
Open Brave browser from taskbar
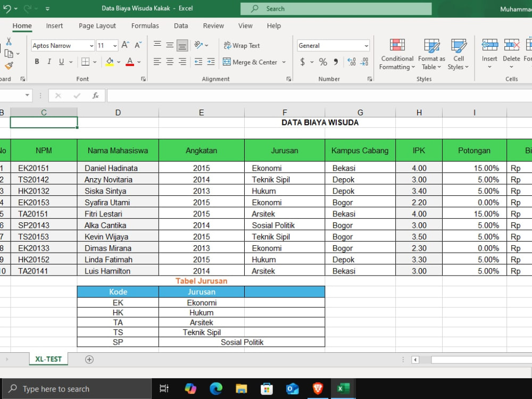pos(318,388)
